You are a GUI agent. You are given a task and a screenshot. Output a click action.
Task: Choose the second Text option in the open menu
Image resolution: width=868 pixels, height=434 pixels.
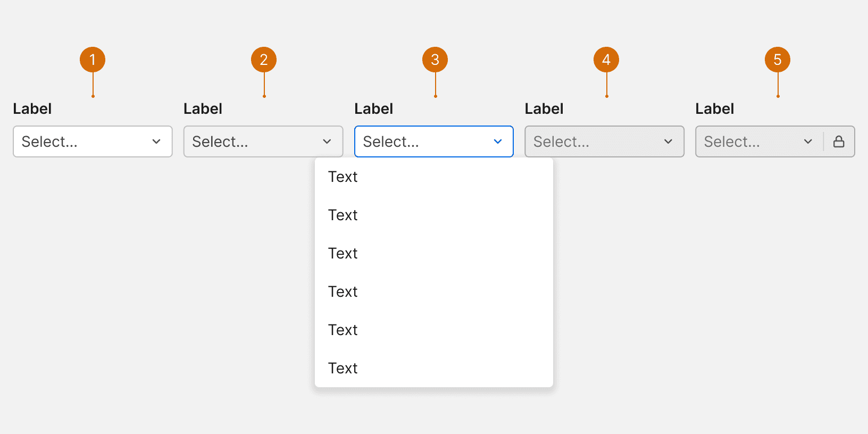[343, 215]
